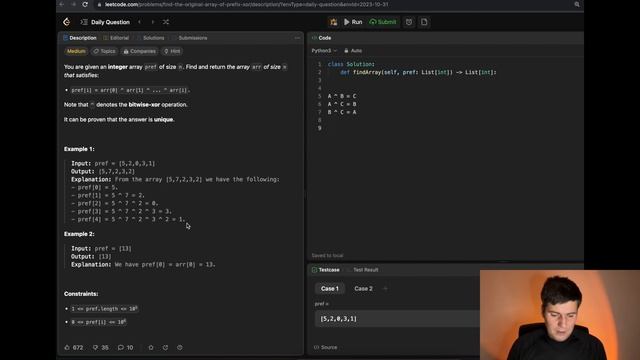The width and height of the screenshot is (640, 360).
Task: Click the browser back arrow
Action: point(62,4)
